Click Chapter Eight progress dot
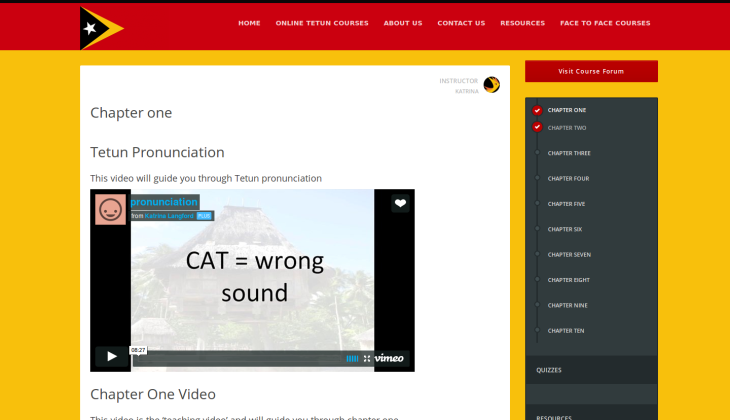The height and width of the screenshot is (420, 730). tap(537, 279)
